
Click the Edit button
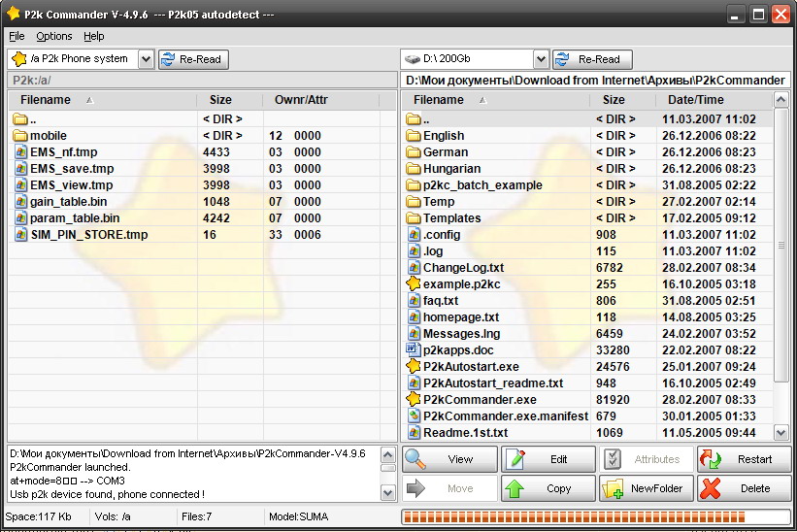tap(548, 459)
